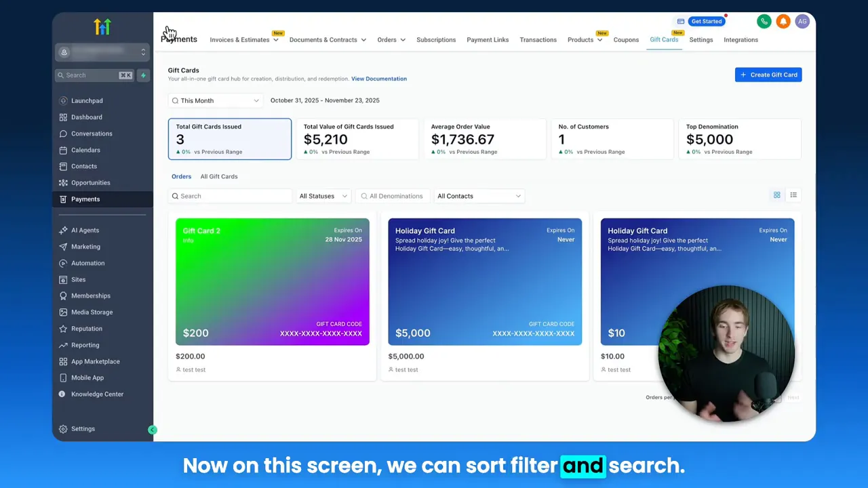Open the Settings tab in top nav
The image size is (868, 488).
click(701, 40)
